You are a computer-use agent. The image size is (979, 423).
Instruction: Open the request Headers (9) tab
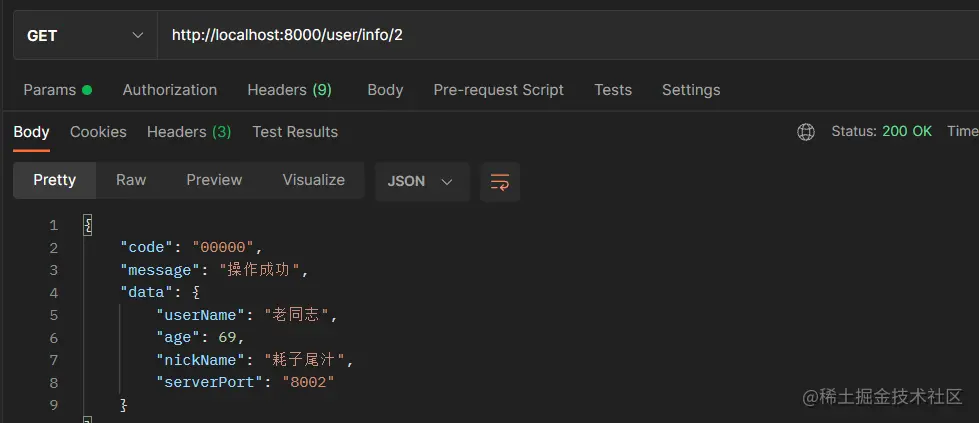(x=290, y=90)
